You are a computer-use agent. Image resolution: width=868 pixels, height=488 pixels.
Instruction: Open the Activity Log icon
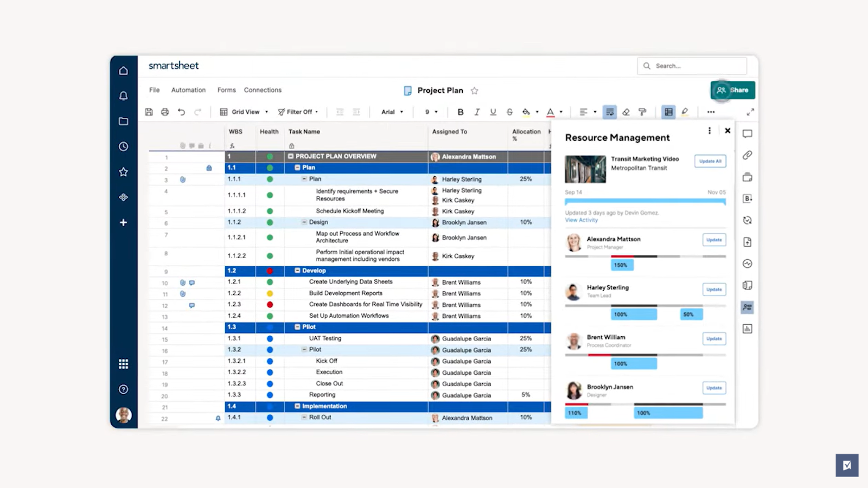[x=747, y=264]
